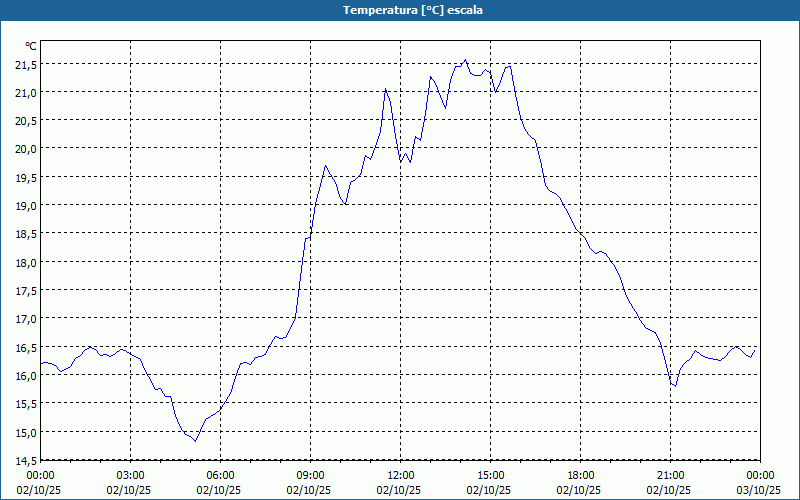The height and width of the screenshot is (500, 800).
Task: Click the 15,5 value on the temperature axis
Action: (25, 403)
